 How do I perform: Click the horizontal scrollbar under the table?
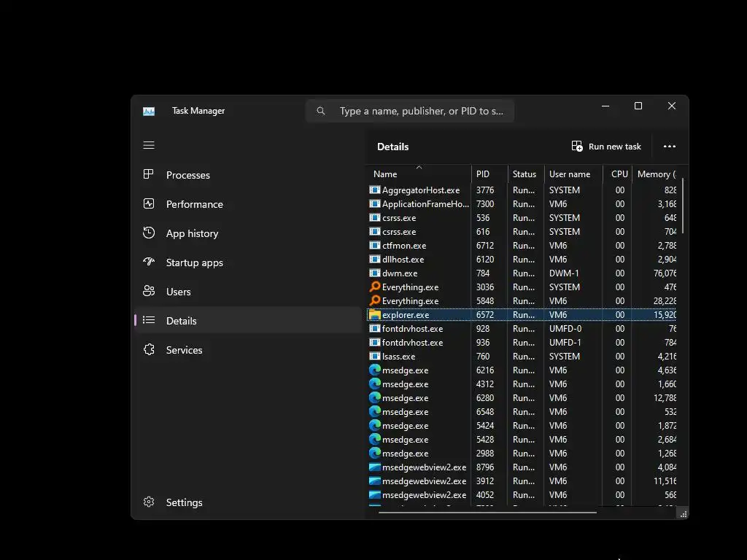coord(487,513)
